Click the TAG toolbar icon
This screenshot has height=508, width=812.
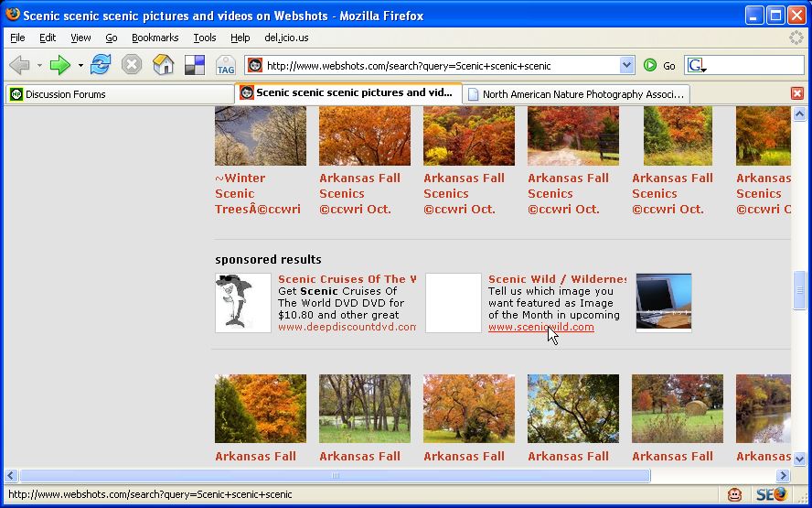pos(226,66)
